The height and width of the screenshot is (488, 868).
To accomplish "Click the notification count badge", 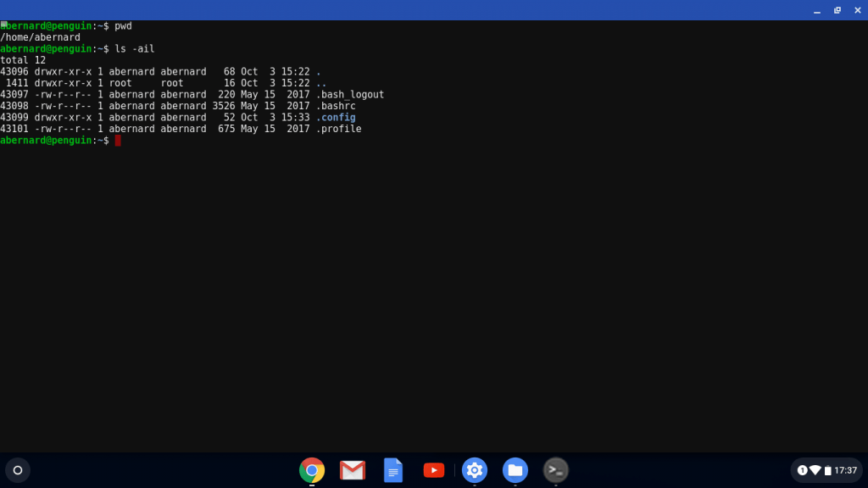I will pos(802,470).
